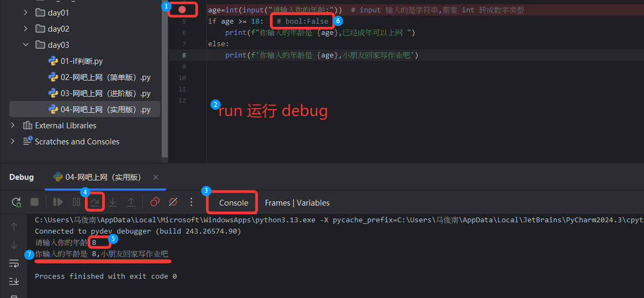Screen dimensions: 644x298
Task: Open the View Breakpoints dialog
Action: point(155,202)
